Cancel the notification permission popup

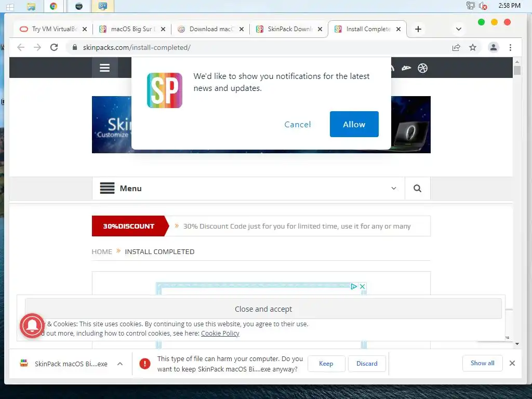tap(298, 124)
